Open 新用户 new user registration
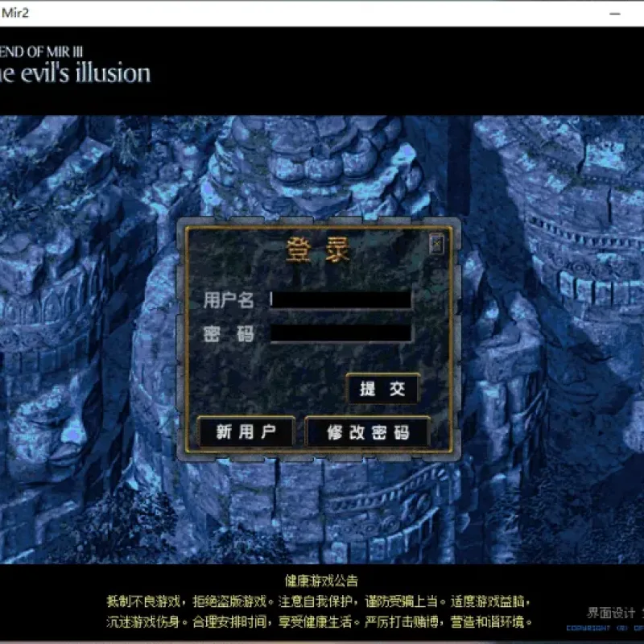 pos(246,431)
